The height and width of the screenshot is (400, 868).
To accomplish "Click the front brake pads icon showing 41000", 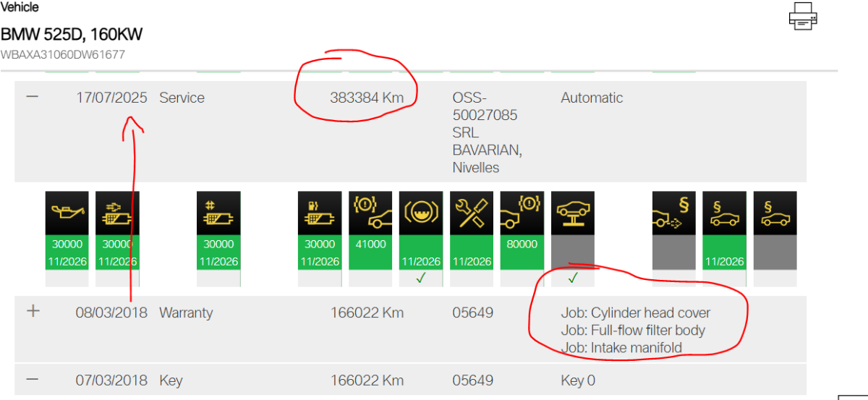I will (x=370, y=213).
